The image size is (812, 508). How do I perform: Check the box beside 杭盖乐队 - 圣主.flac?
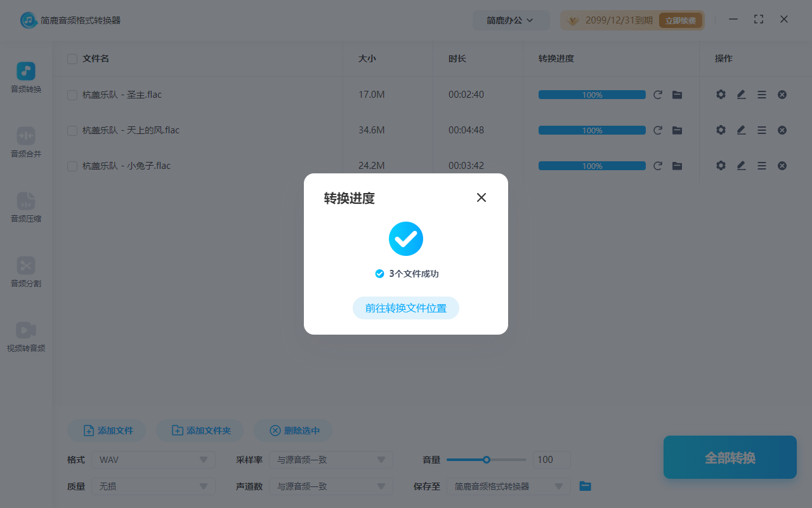[72, 94]
